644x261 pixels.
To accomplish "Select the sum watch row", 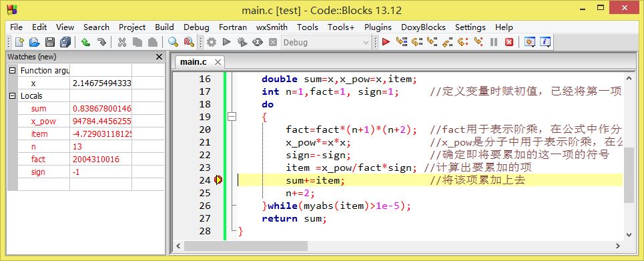I will click(85, 109).
